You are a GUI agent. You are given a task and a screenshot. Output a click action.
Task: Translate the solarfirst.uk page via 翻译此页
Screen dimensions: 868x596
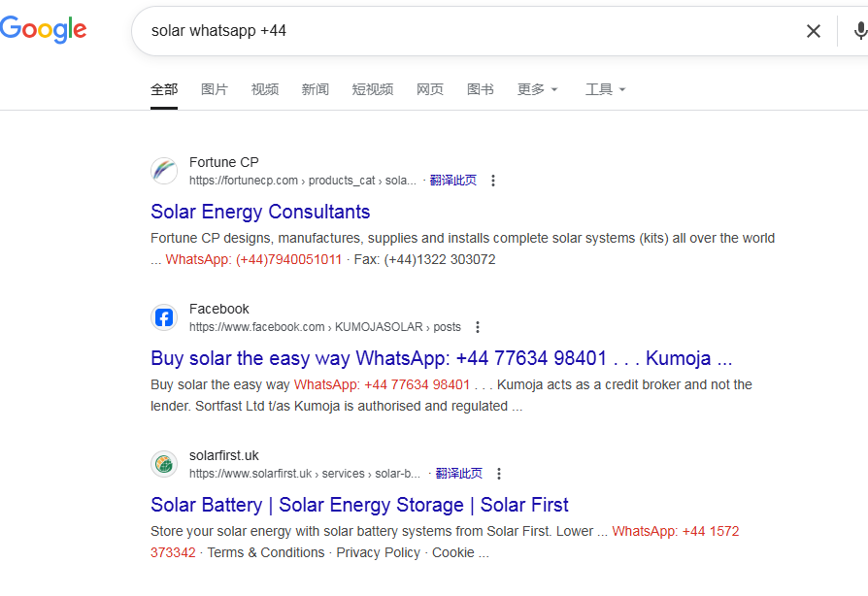click(459, 474)
